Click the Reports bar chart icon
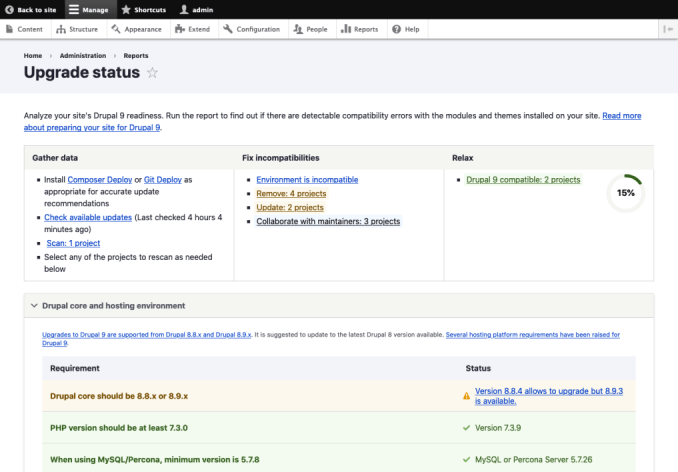The height and width of the screenshot is (472, 678). click(346, 29)
